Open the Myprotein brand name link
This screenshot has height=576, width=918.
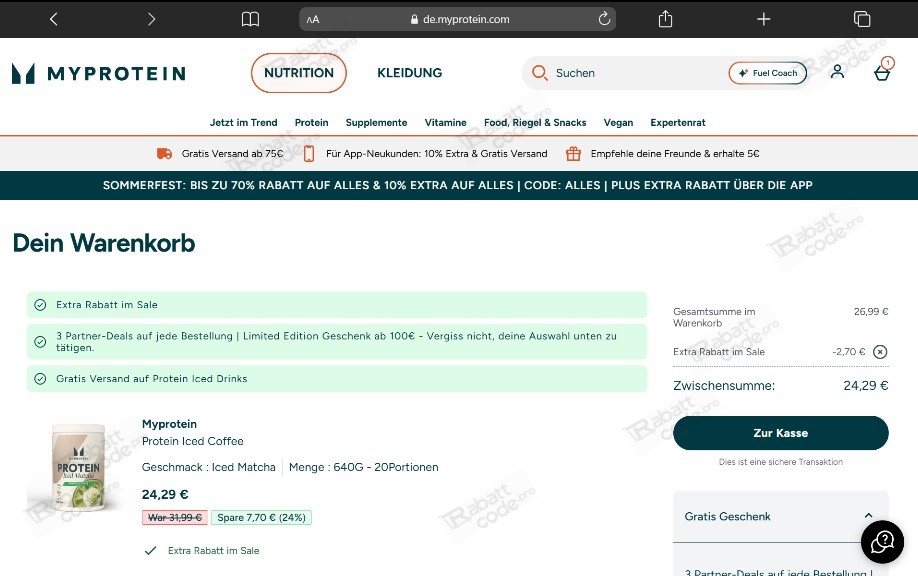pos(169,424)
